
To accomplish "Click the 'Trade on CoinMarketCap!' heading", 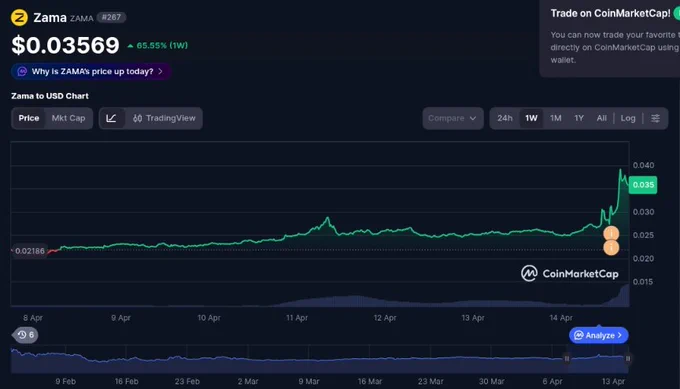I will 610,13.
